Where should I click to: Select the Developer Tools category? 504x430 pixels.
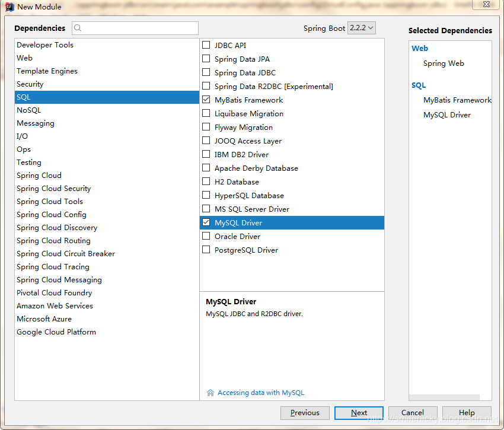pyautogui.click(x=107, y=45)
